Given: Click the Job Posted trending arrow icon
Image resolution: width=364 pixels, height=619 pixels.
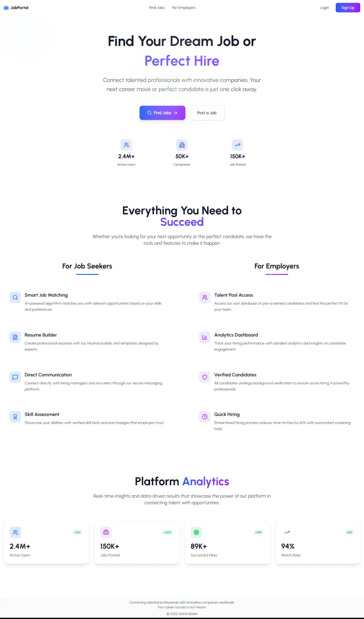Looking at the screenshot, I should coord(238,145).
